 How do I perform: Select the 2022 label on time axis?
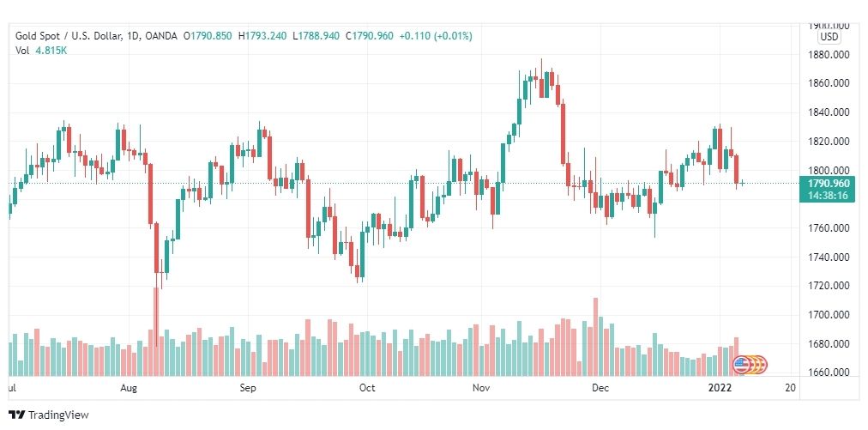point(722,388)
